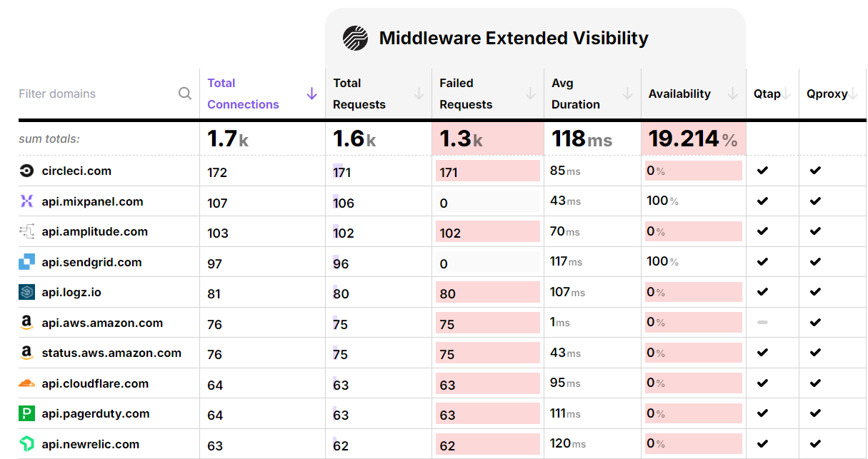Open the status.aws.amazon.com domain row
Viewport: 868px width, 459px height.
(111, 353)
